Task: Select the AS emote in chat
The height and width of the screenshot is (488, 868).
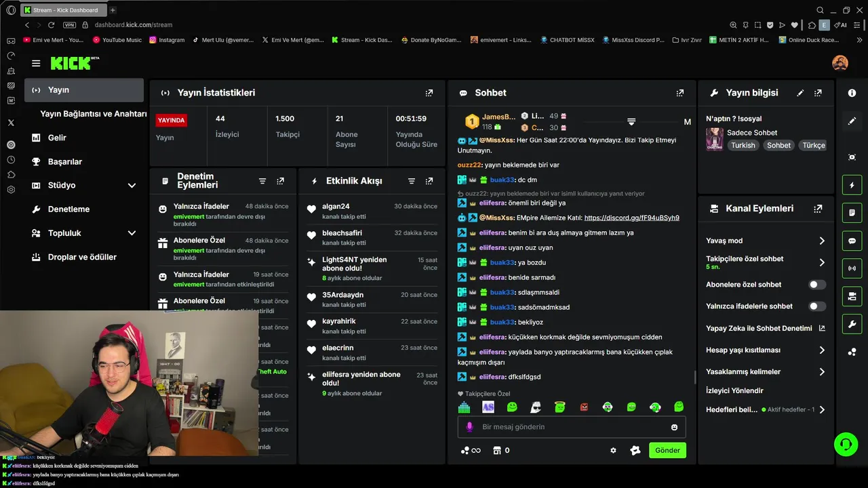Action: coord(488,407)
